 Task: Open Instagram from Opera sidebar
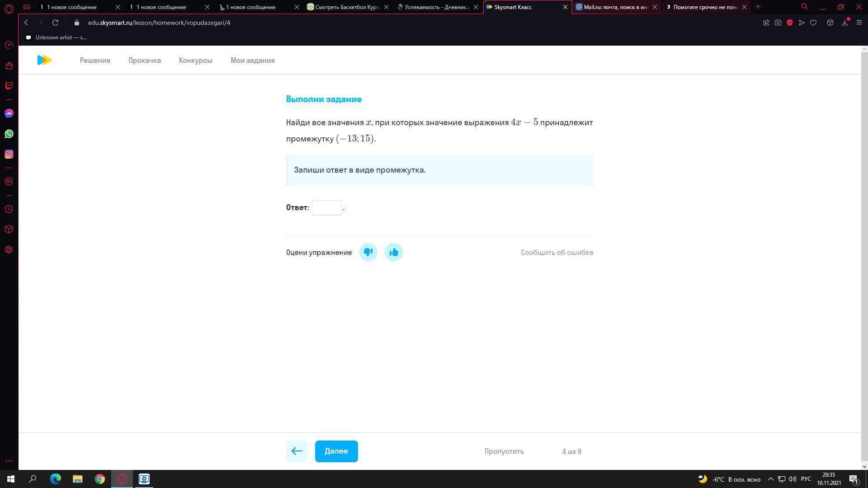[9, 154]
